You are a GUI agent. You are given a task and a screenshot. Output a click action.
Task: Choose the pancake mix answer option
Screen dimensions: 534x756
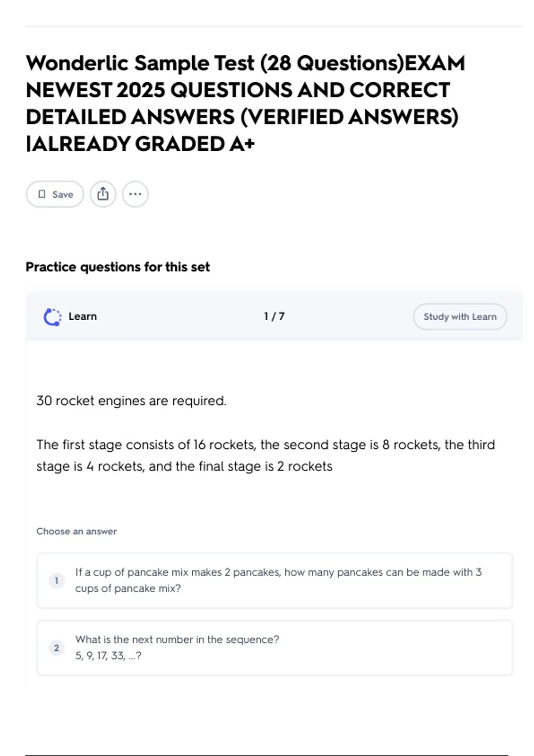click(x=274, y=580)
